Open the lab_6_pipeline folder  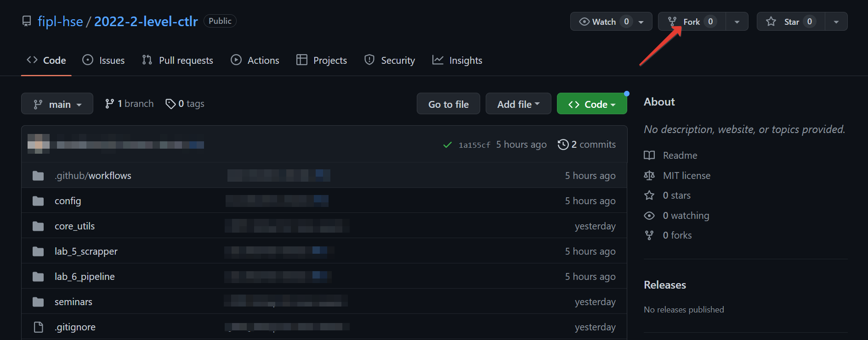[x=85, y=277]
